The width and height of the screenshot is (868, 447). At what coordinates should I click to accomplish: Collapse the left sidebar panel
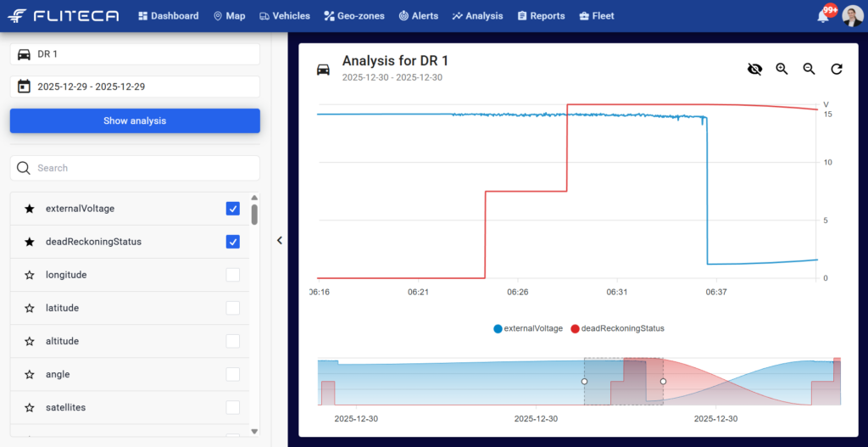point(280,240)
